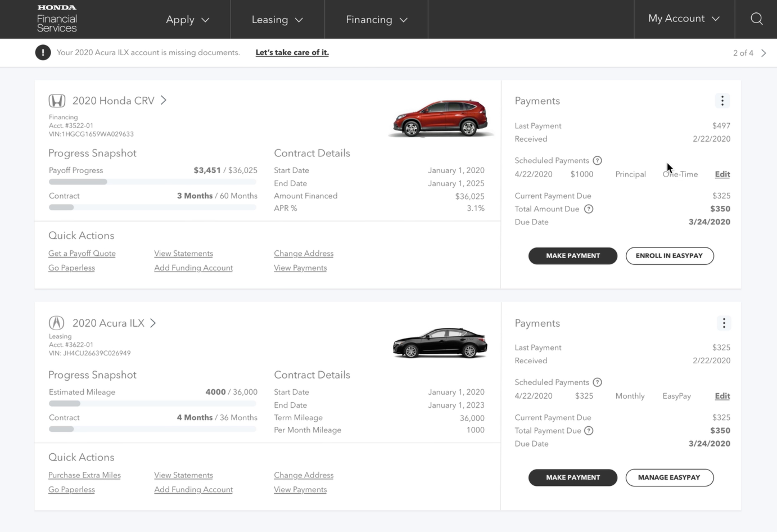Image resolution: width=777 pixels, height=532 pixels.
Task: Open the Acura ILX payments kebab menu
Action: point(724,323)
